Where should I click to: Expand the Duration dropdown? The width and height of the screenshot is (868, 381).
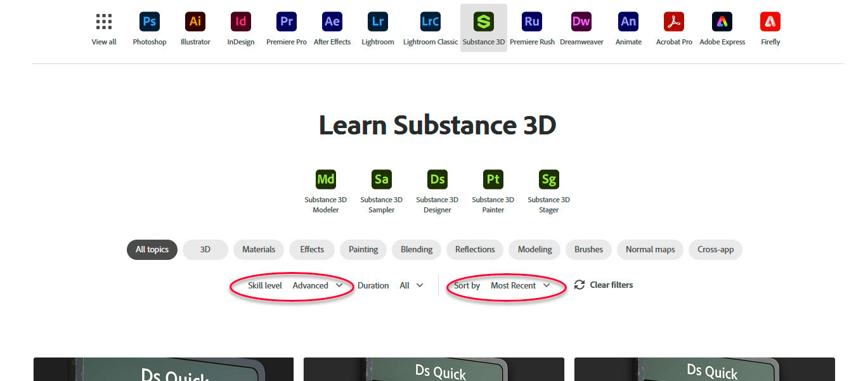(410, 285)
